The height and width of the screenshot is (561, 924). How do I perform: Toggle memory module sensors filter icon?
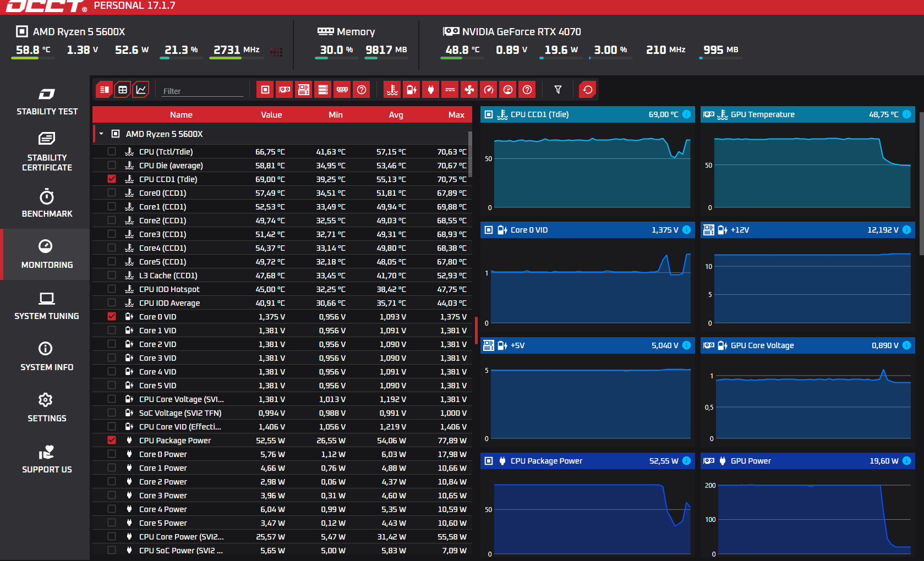coord(342,90)
